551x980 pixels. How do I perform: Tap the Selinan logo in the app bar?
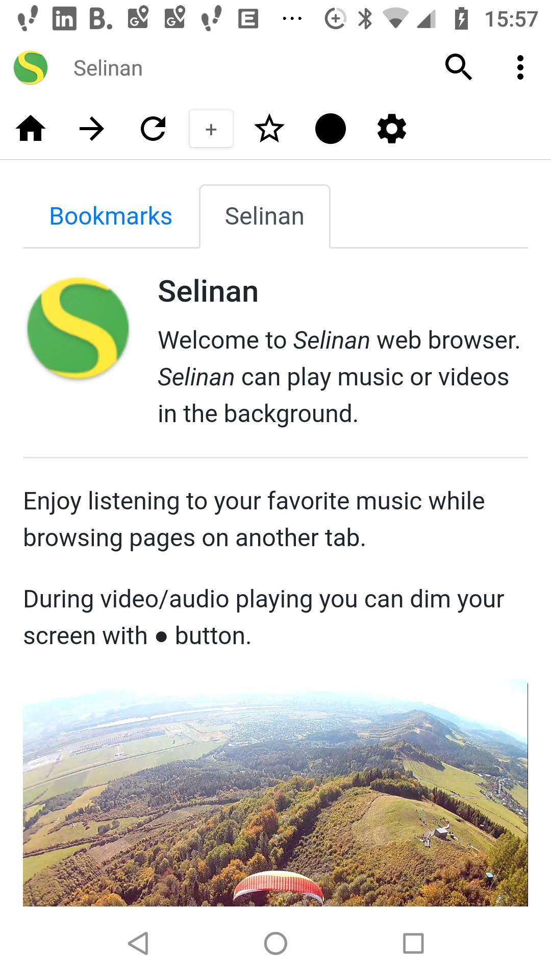pyautogui.click(x=31, y=67)
